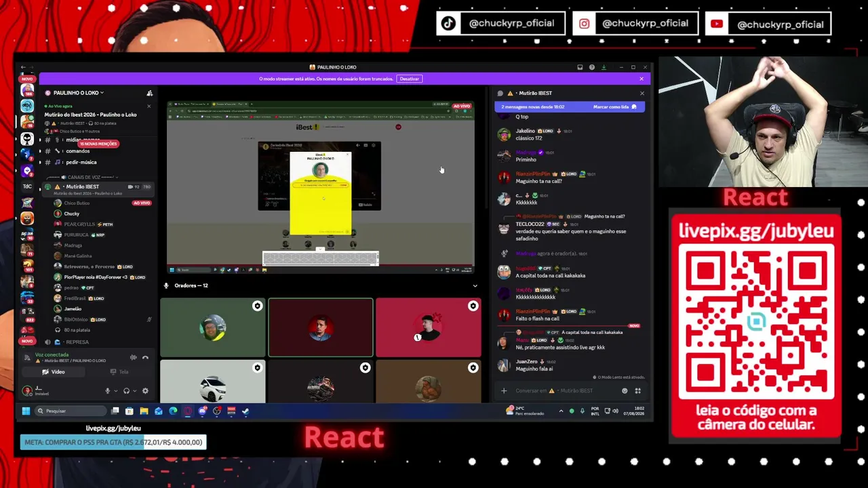The width and height of the screenshot is (868, 488).
Task: Click the Windows taskbar Pesquisar search box
Action: point(71,411)
